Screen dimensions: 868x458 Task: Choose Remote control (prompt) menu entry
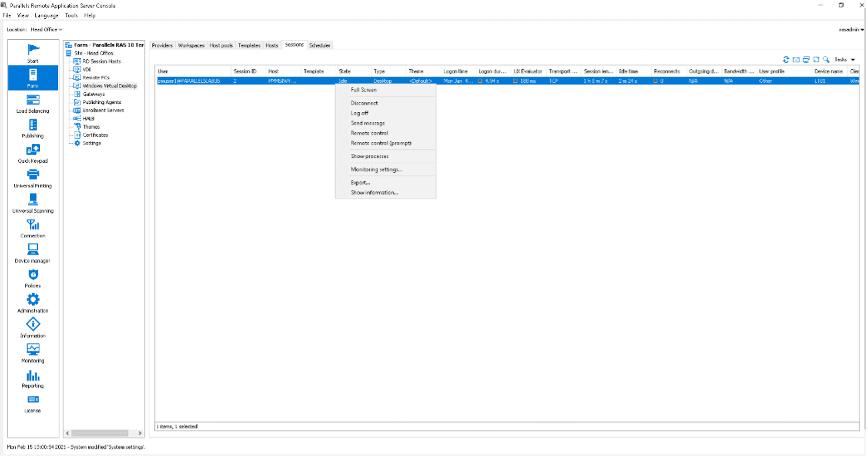point(385,143)
